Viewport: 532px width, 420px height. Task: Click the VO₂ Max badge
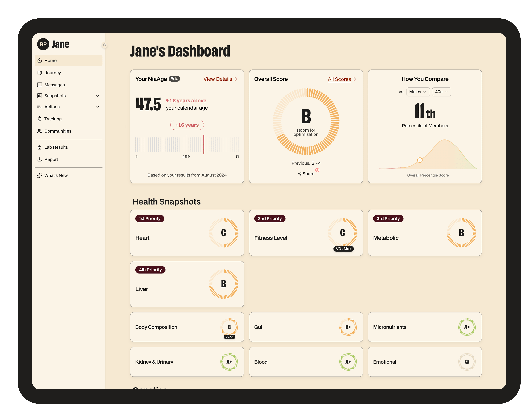point(344,249)
